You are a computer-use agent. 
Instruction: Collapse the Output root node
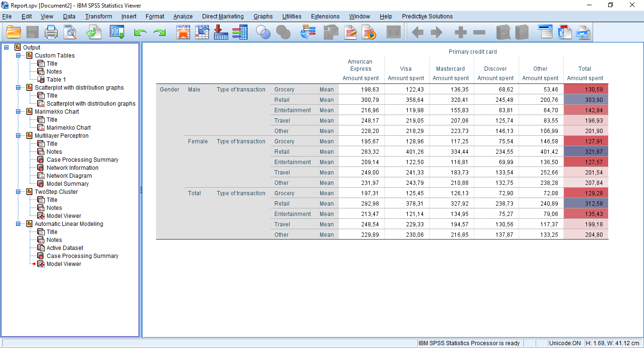tap(7, 47)
